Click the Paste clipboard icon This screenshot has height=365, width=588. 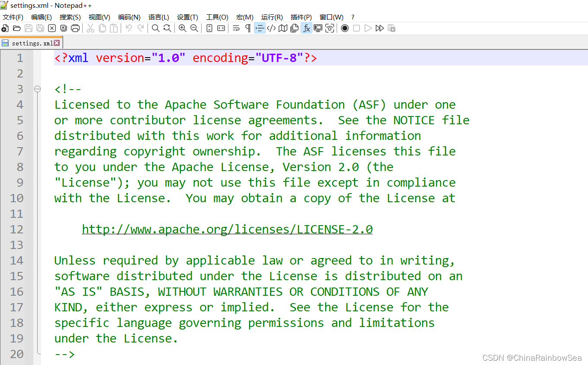coord(114,28)
